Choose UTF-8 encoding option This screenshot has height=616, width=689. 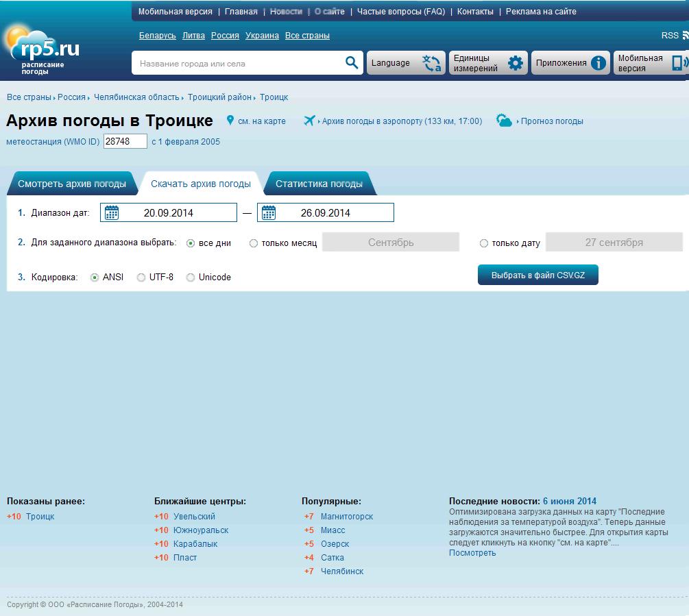point(141,278)
